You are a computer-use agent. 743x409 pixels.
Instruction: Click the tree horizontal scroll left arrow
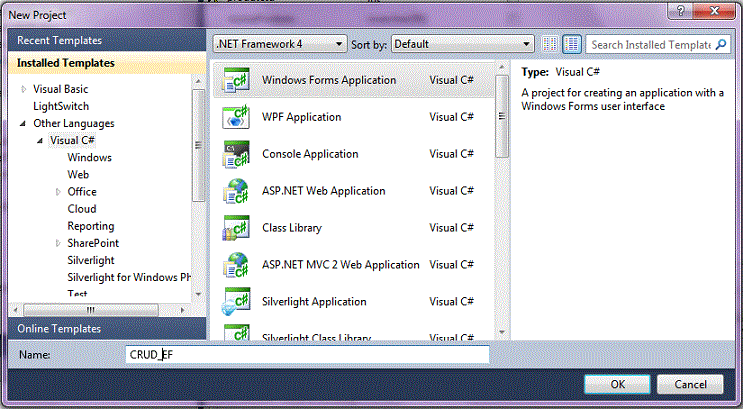point(15,310)
